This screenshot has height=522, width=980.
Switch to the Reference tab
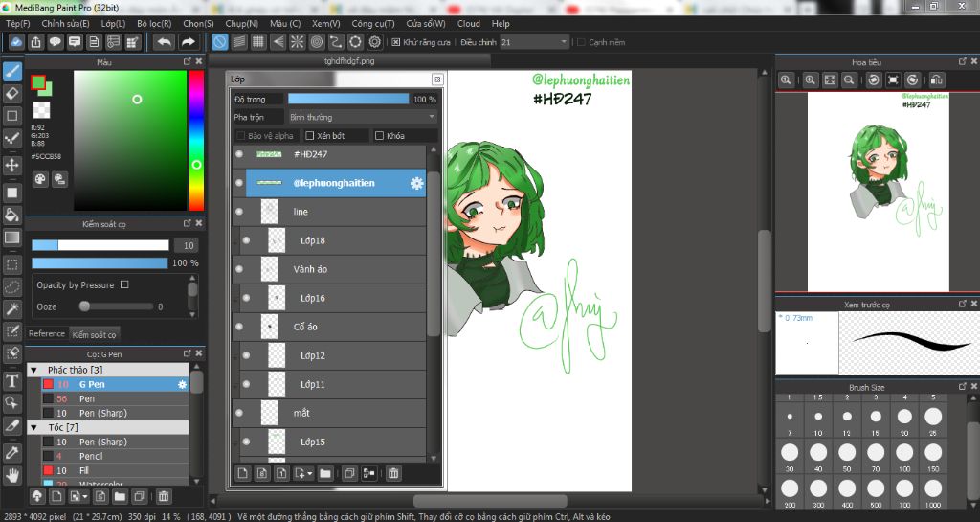coord(47,334)
